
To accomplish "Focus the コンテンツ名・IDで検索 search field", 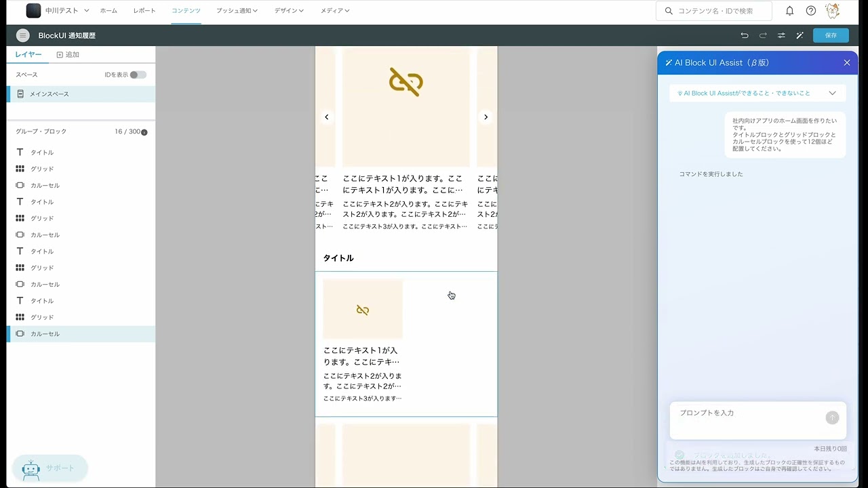I will coord(714,11).
